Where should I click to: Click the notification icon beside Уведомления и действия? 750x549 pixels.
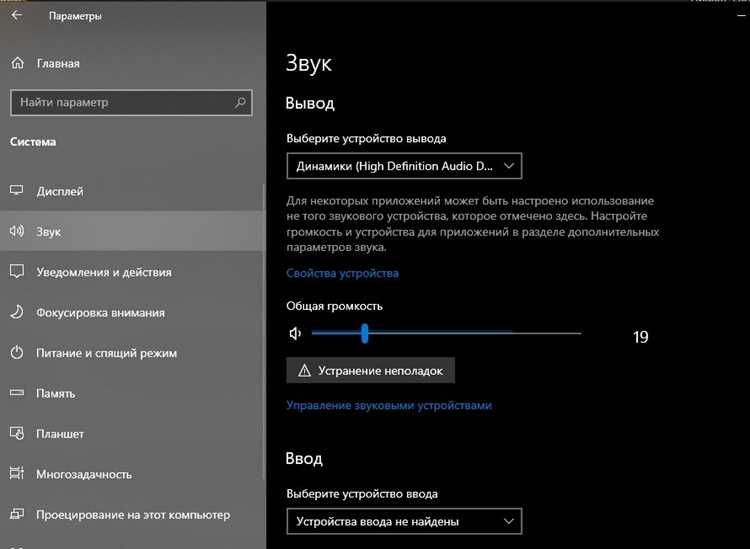coord(17,272)
